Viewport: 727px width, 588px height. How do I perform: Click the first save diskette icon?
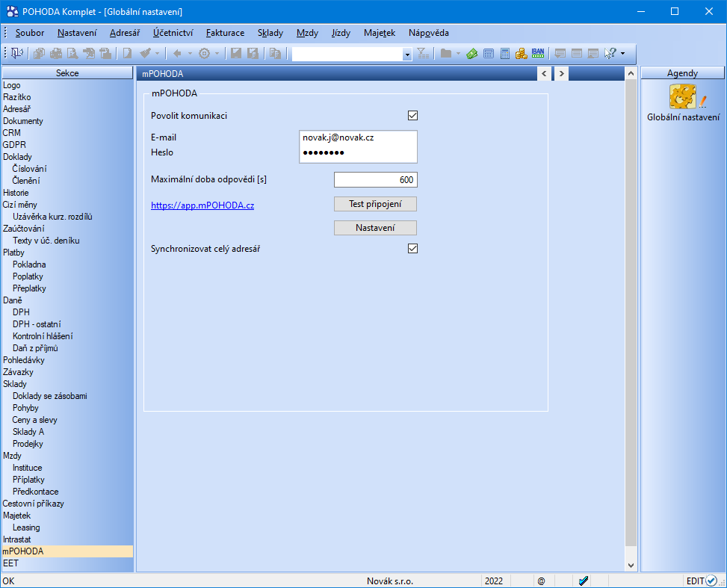pos(236,53)
